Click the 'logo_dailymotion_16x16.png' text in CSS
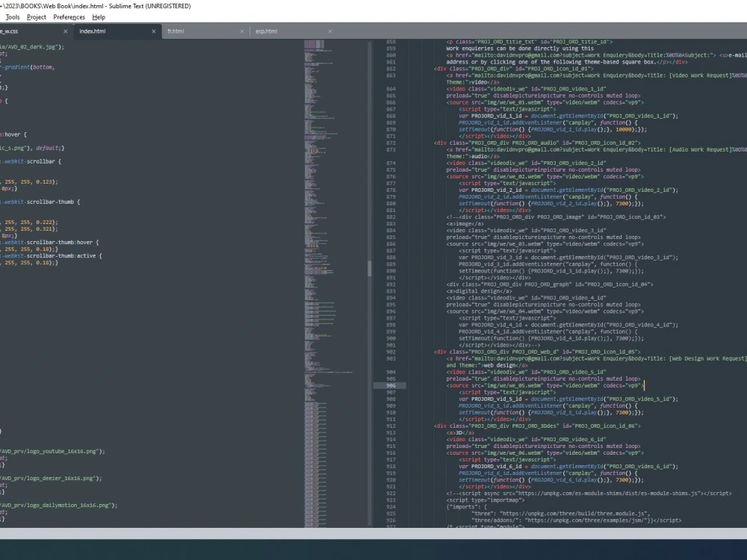This screenshot has width=747, height=560. coord(68,505)
